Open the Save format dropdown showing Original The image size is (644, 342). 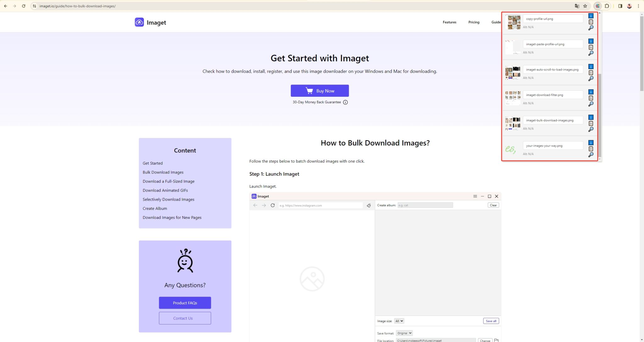point(404,333)
